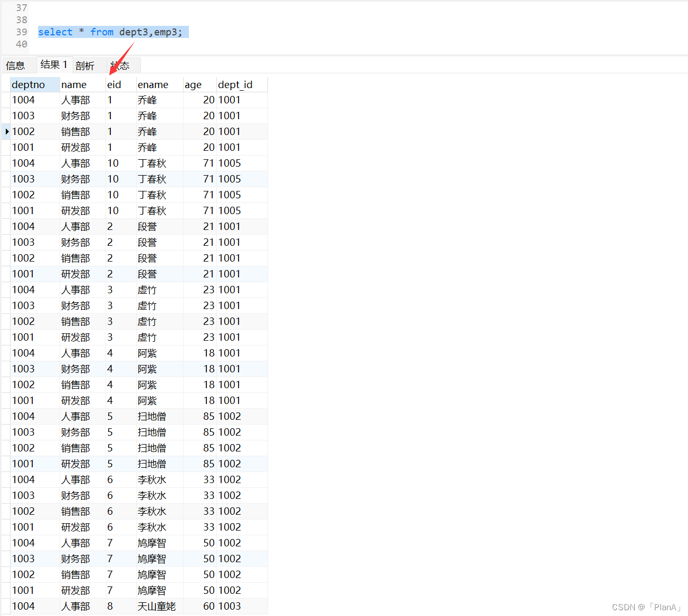
Task: Select 财务部 cell in the 鸠摩智 row
Action: [82, 559]
